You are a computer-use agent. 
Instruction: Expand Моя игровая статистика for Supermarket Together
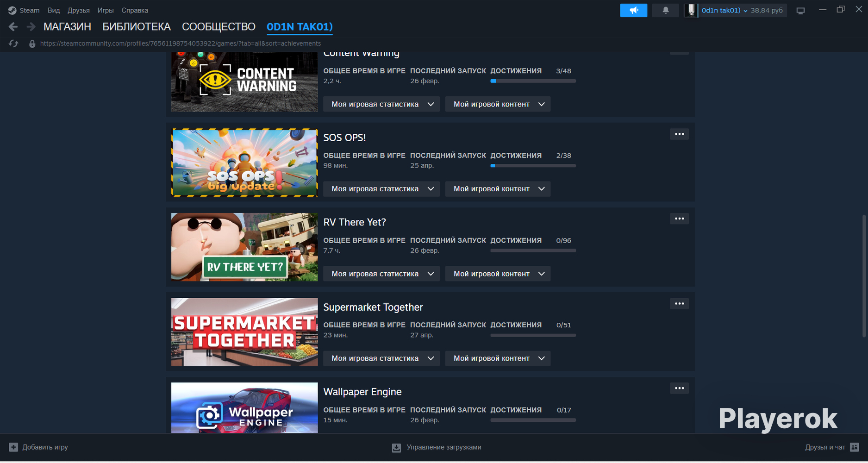(x=381, y=358)
